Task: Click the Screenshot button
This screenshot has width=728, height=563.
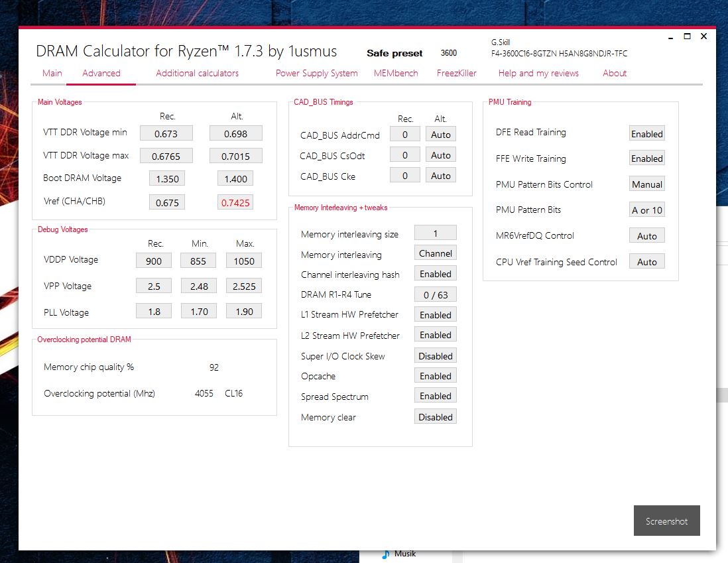Action: point(667,521)
